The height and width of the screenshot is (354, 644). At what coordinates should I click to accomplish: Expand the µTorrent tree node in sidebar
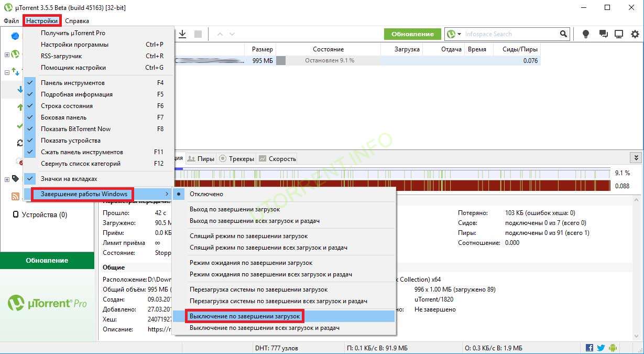(x=7, y=54)
